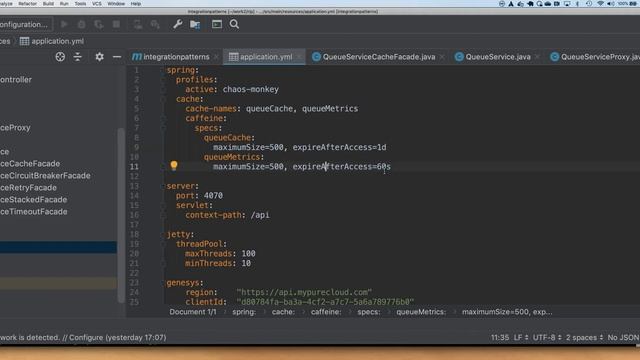Click the Stop square icon in toolbar

pyautogui.click(x=116, y=24)
